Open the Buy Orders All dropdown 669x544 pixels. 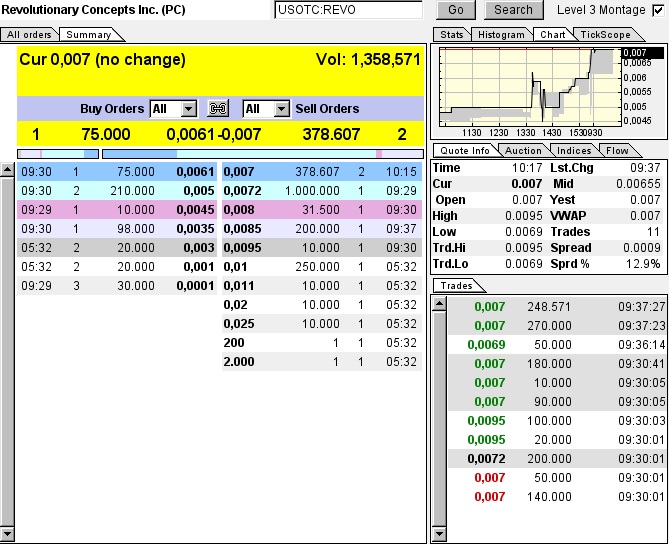pos(174,109)
